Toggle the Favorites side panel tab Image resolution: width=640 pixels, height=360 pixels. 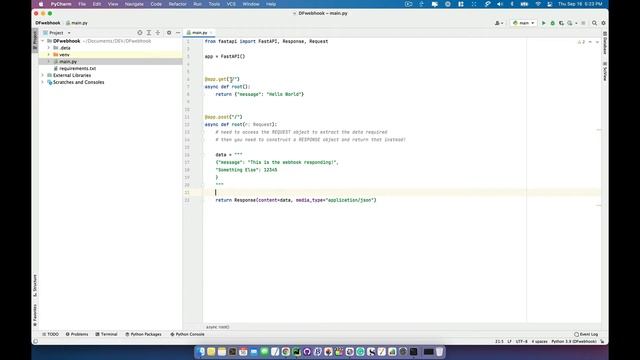click(35, 315)
